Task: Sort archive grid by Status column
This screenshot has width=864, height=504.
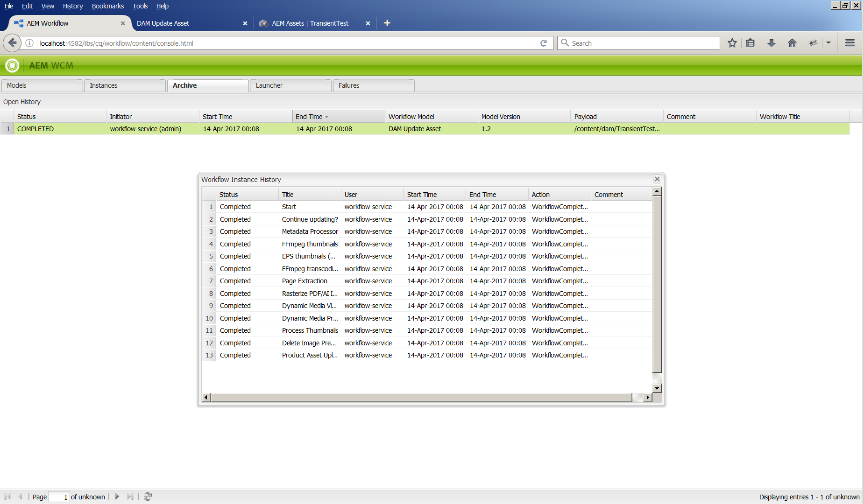Action: (x=60, y=117)
